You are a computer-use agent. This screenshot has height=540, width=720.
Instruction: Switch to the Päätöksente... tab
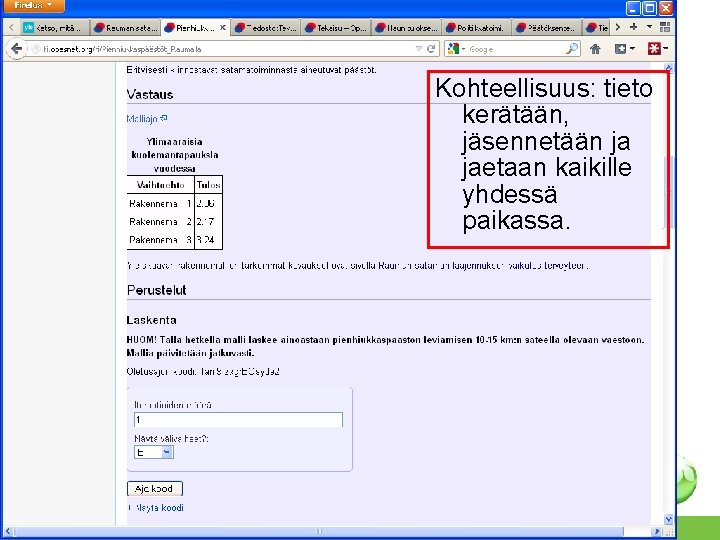point(547,28)
